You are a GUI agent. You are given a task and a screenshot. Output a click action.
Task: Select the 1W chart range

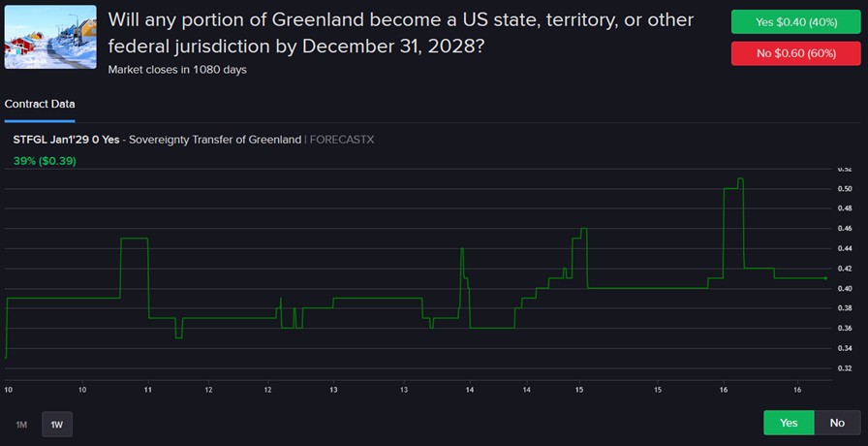(x=57, y=424)
